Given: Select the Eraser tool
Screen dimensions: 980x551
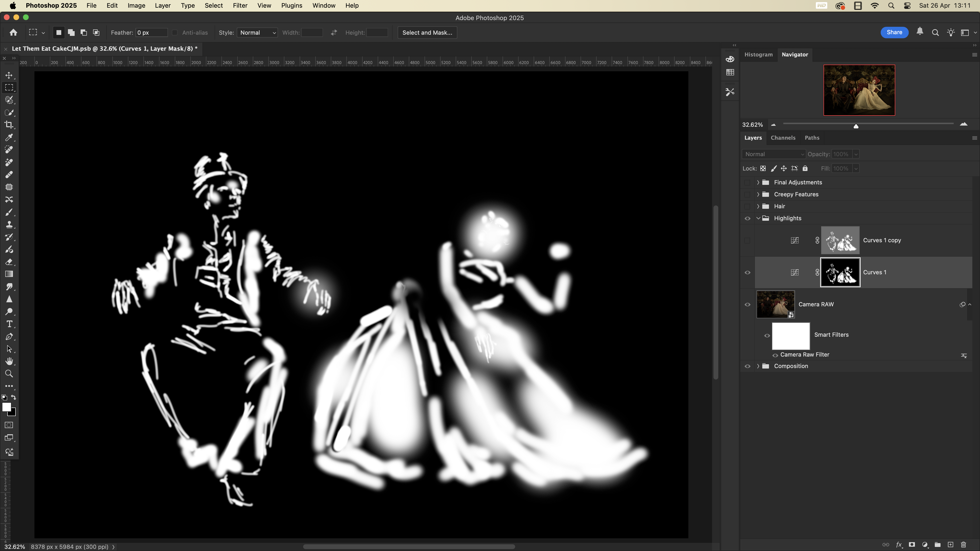Looking at the screenshot, I should pos(9,262).
